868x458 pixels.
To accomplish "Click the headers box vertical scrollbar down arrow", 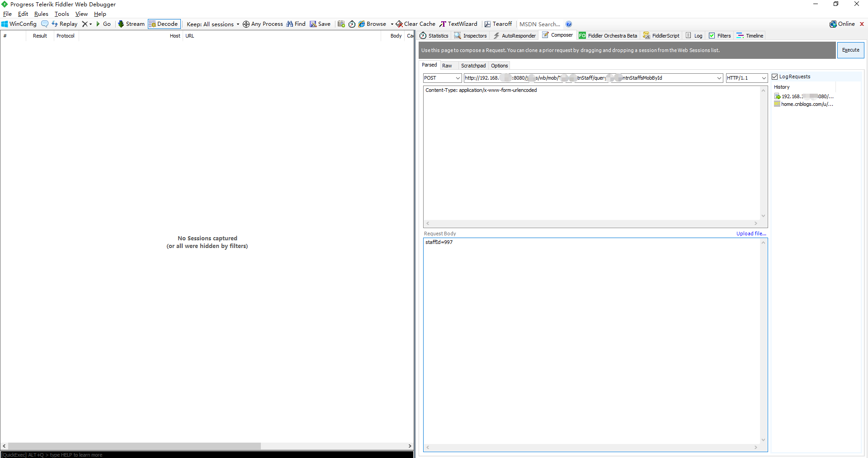I will pos(763,216).
